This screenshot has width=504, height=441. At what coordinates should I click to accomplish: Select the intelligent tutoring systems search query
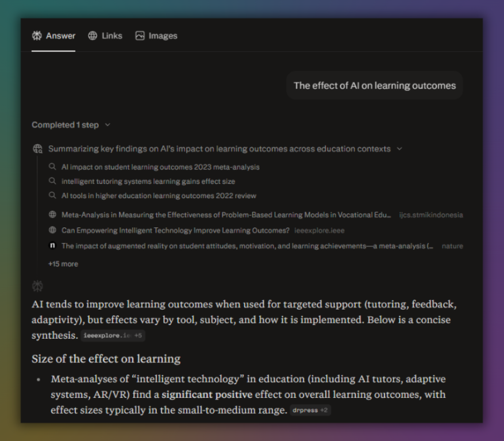click(x=148, y=181)
